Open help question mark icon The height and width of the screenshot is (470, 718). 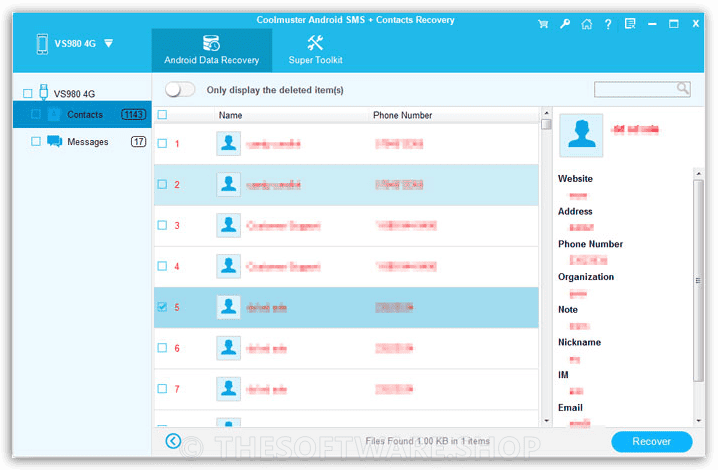[608, 24]
